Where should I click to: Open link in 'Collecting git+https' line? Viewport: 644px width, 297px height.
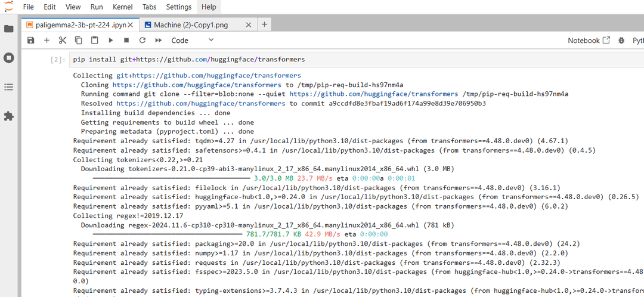(x=208, y=76)
